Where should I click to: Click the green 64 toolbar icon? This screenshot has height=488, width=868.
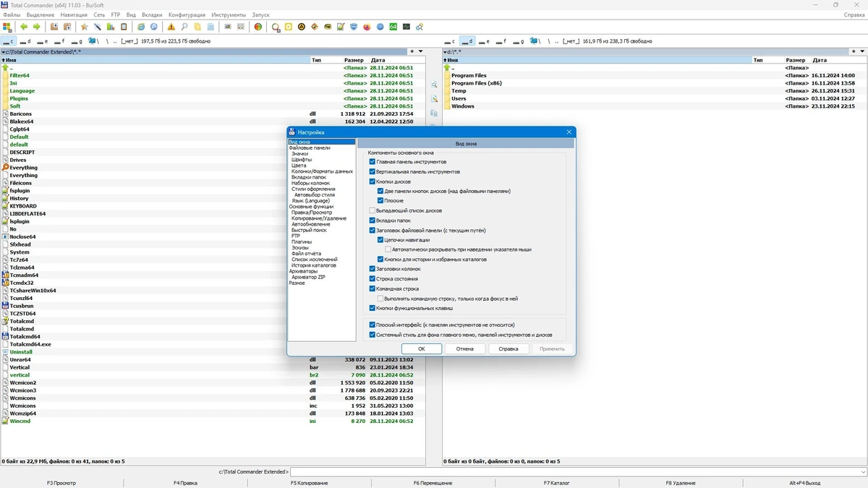point(393,27)
